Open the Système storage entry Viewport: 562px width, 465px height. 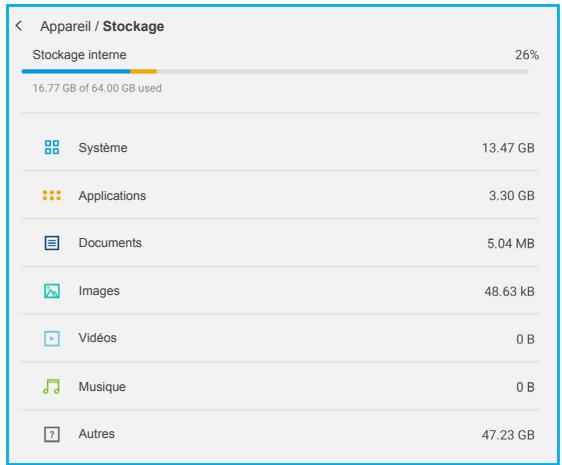[x=280, y=147]
